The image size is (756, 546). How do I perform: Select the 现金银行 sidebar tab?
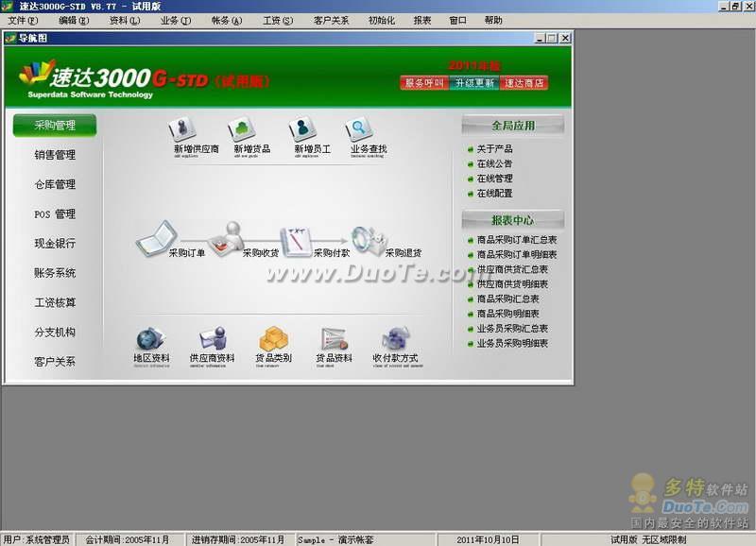[x=55, y=244]
